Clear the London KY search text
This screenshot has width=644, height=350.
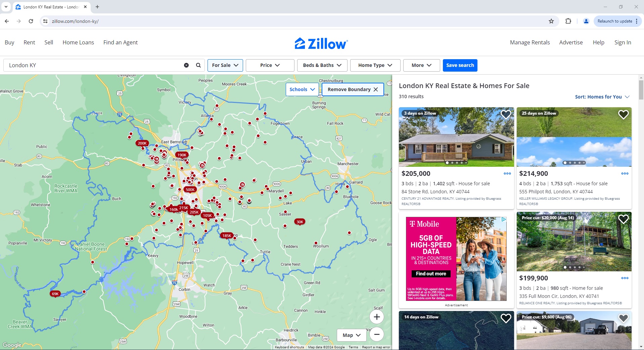coord(186,65)
